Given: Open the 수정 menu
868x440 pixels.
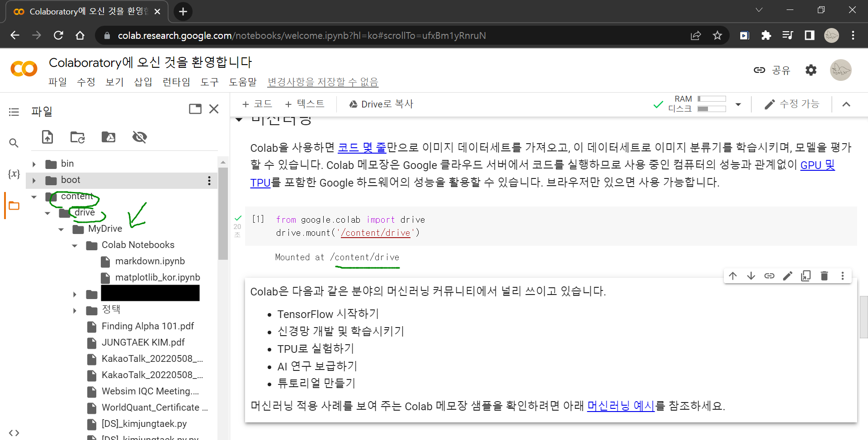Looking at the screenshot, I should [x=86, y=82].
